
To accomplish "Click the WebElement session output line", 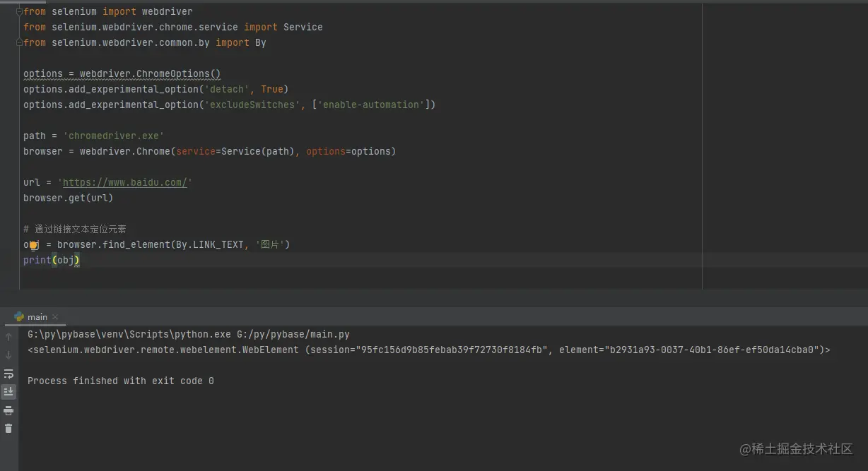I will [429, 350].
